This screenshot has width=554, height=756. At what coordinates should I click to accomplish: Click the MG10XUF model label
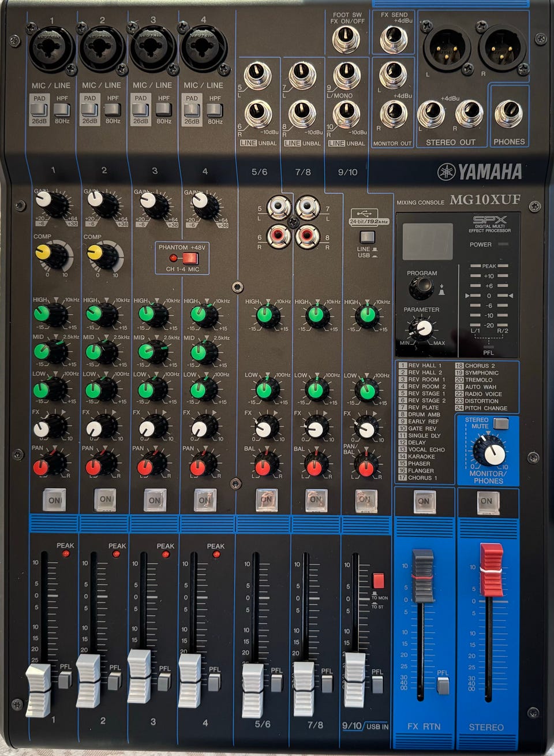point(485,200)
